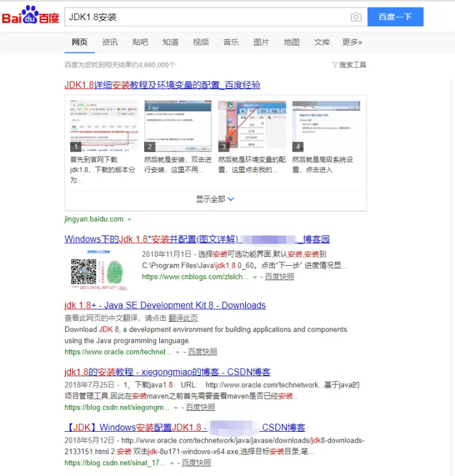
Task: Click step 1 thumbnail of the tutorial
Action: (104, 126)
